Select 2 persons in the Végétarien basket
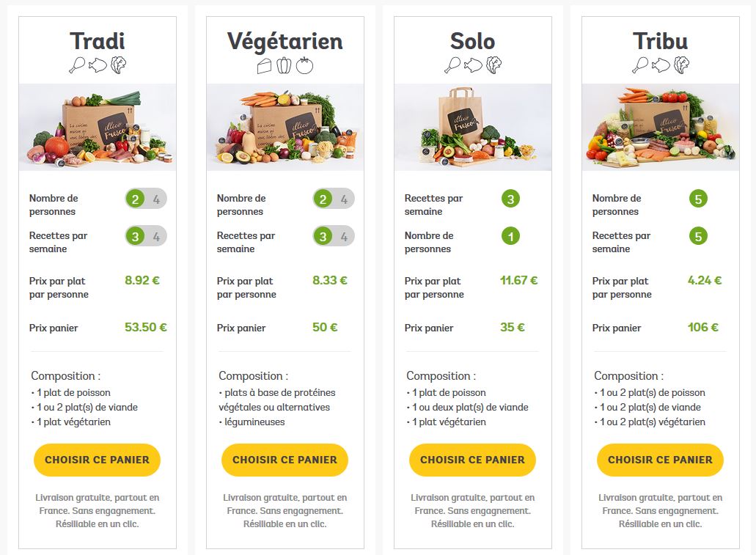The width and height of the screenshot is (756, 555). point(323,199)
